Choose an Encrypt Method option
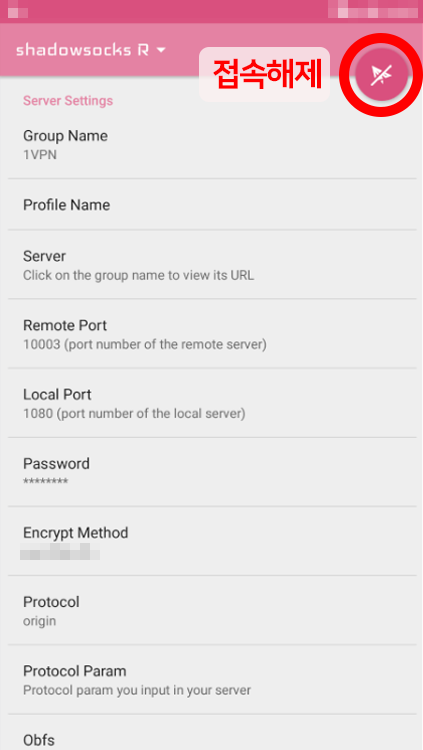 pyautogui.click(x=212, y=541)
